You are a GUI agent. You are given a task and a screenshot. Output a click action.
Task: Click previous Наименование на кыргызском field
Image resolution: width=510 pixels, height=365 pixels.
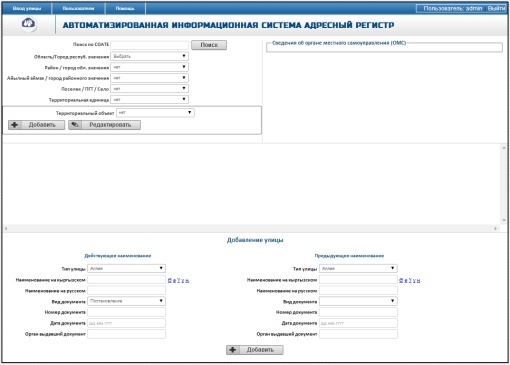click(358, 279)
